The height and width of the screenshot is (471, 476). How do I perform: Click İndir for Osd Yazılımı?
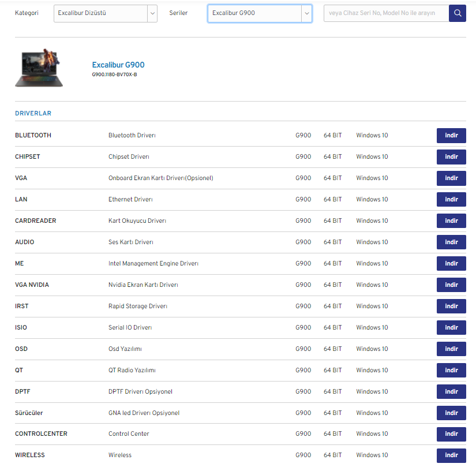451,349
